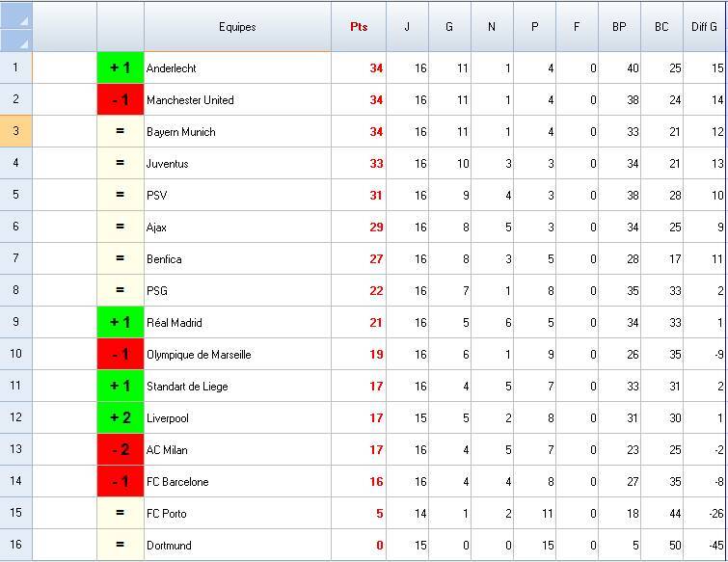Image resolution: width=728 pixels, height=562 pixels.
Task: Click the Equipes column header
Action: [237, 27]
